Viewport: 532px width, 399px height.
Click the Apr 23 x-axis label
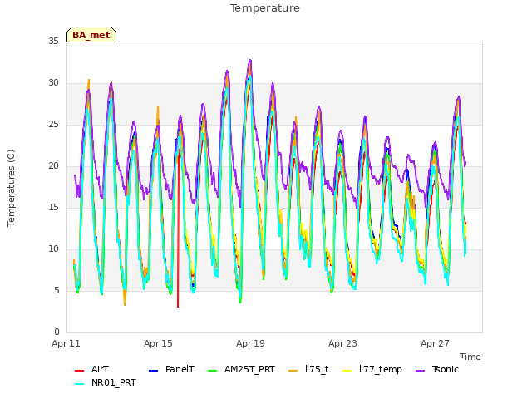[342, 343]
